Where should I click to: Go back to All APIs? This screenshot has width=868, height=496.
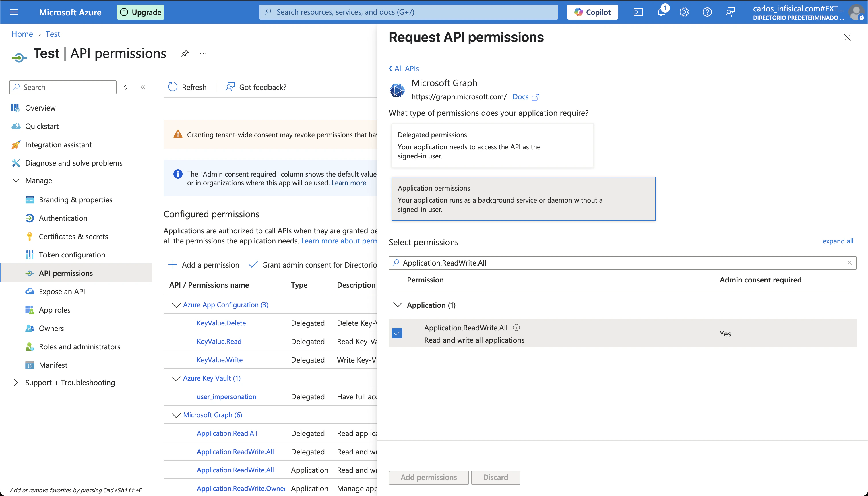(x=404, y=69)
